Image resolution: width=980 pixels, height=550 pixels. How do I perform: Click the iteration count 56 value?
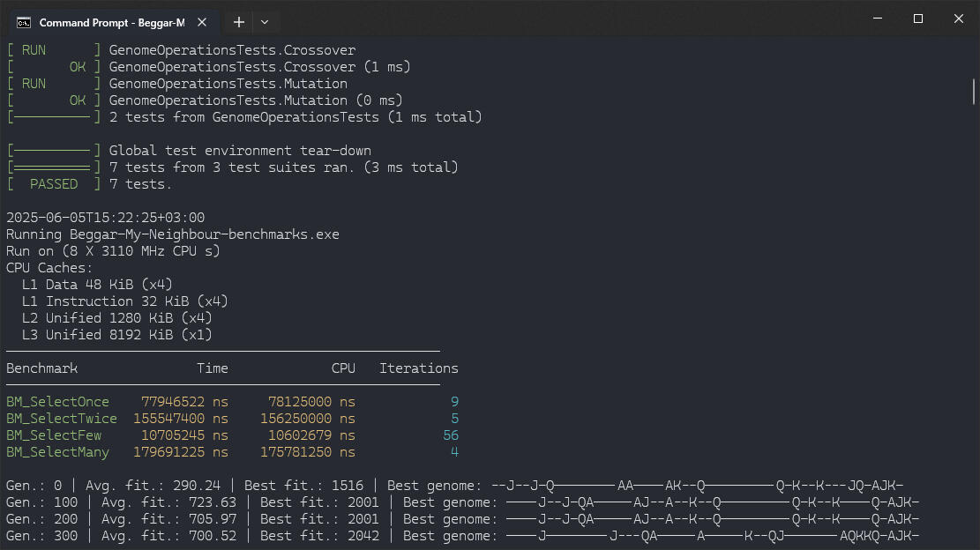pos(450,435)
